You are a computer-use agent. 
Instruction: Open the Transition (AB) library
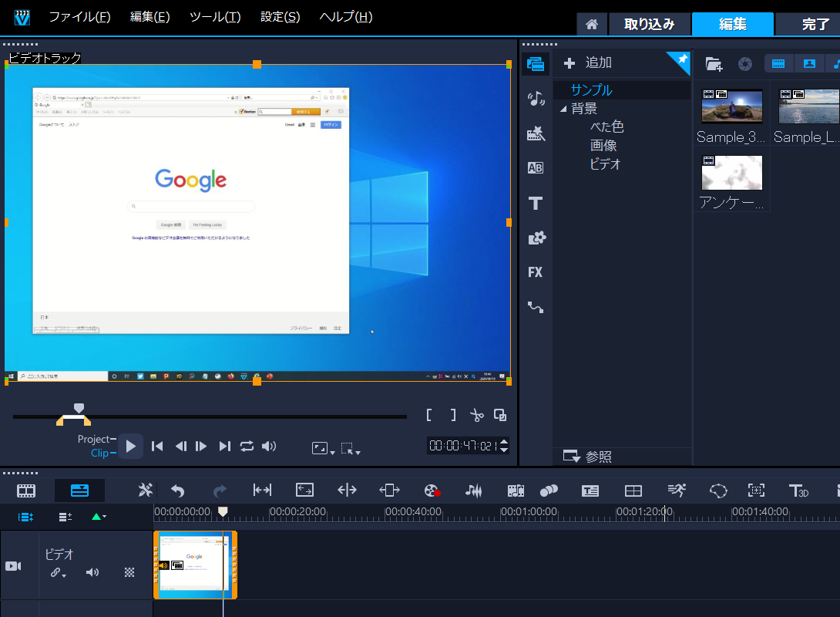tap(535, 168)
